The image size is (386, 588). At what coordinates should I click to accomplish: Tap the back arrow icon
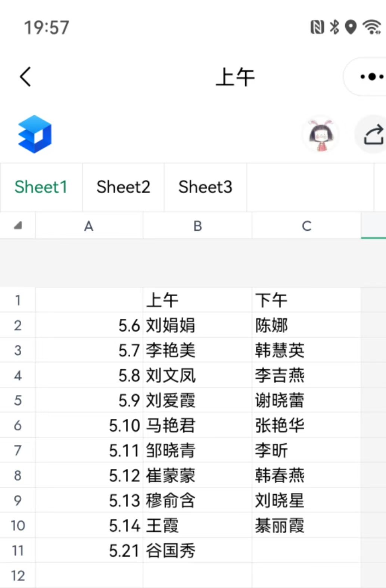pyautogui.click(x=25, y=77)
